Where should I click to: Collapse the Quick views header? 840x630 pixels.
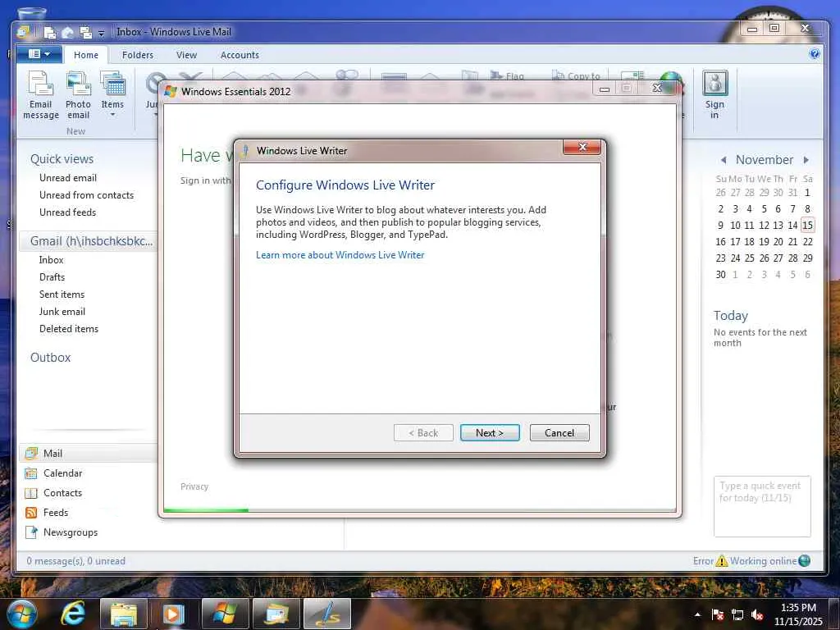tap(62, 159)
